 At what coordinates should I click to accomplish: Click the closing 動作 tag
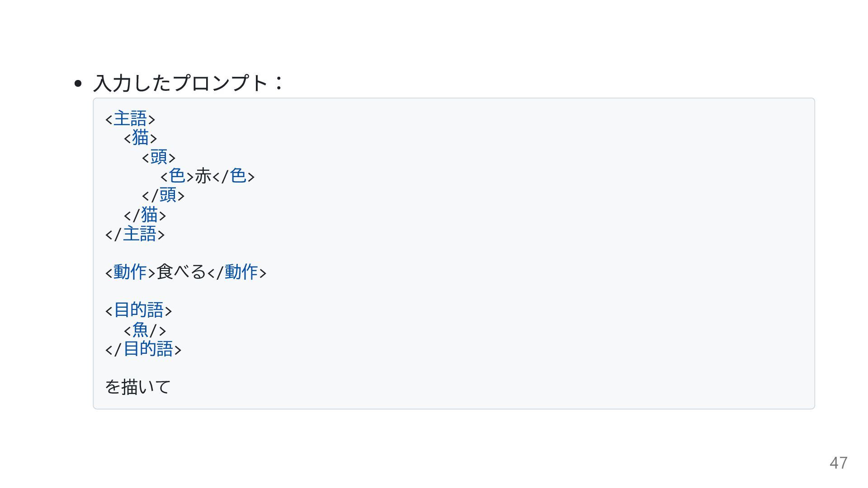[237, 272]
